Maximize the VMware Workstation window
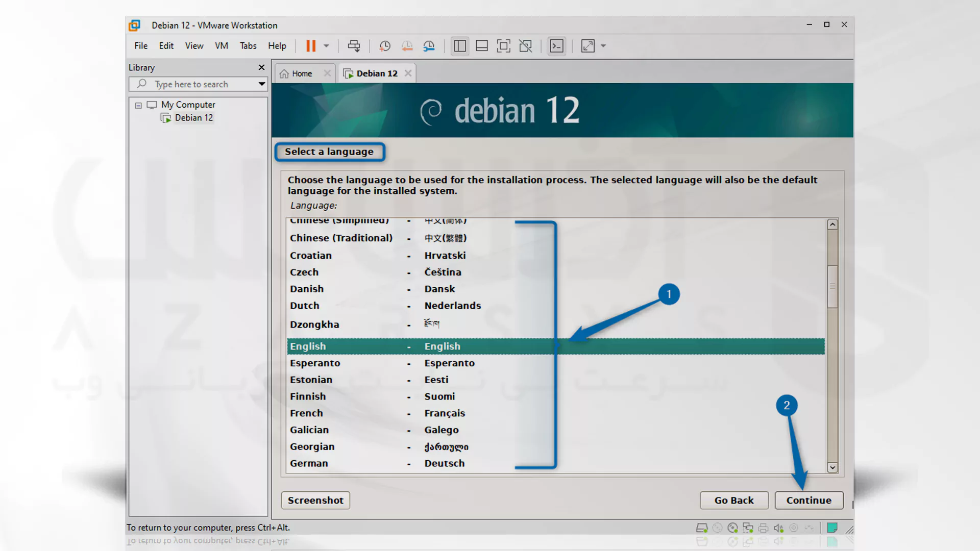Image resolution: width=980 pixels, height=551 pixels. (827, 24)
